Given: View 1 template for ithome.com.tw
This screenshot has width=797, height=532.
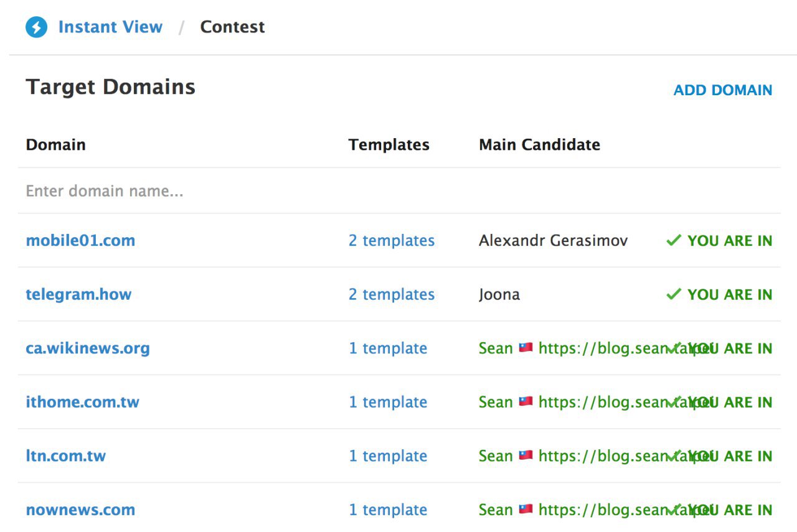Looking at the screenshot, I should (x=388, y=402).
